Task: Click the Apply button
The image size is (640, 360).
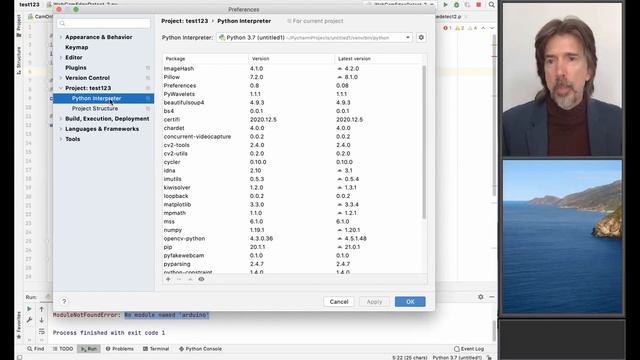Action: point(374,302)
